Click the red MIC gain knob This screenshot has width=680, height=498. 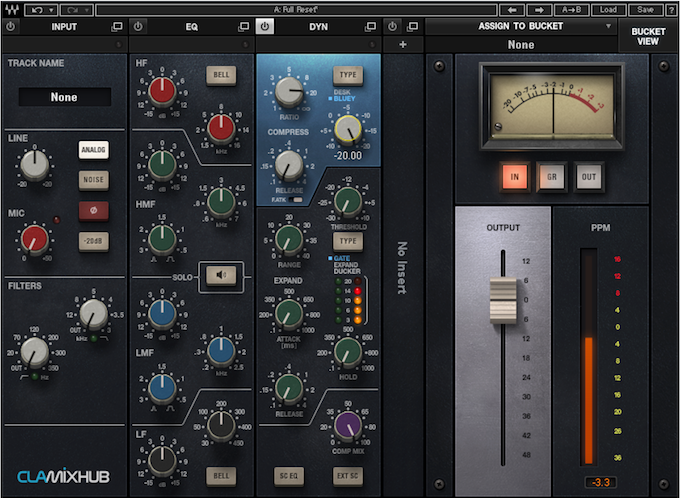click(x=35, y=239)
